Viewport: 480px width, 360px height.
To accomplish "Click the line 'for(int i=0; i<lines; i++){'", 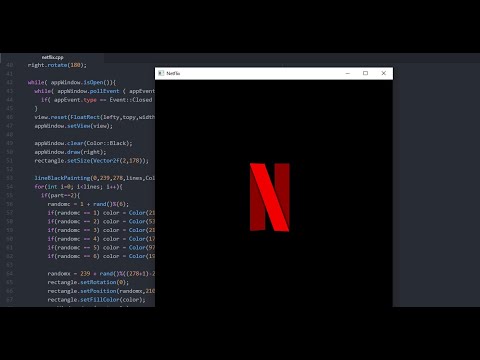I will [78, 187].
